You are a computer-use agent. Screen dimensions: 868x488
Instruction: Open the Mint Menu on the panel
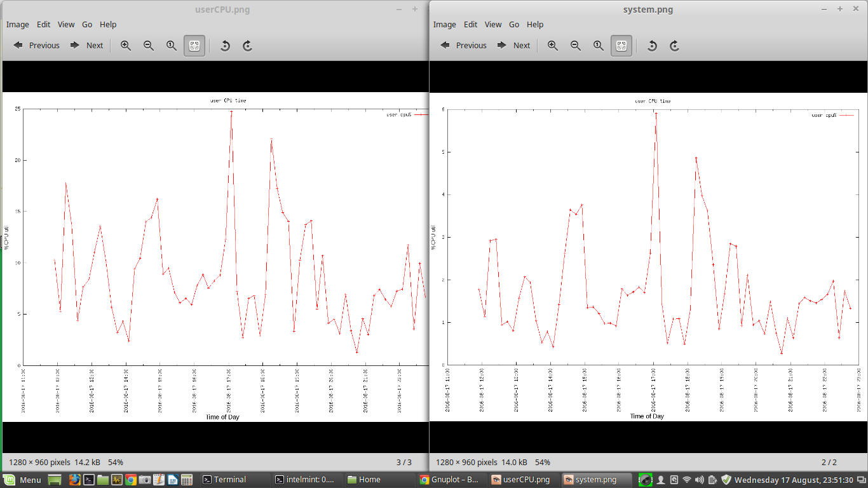click(22, 480)
